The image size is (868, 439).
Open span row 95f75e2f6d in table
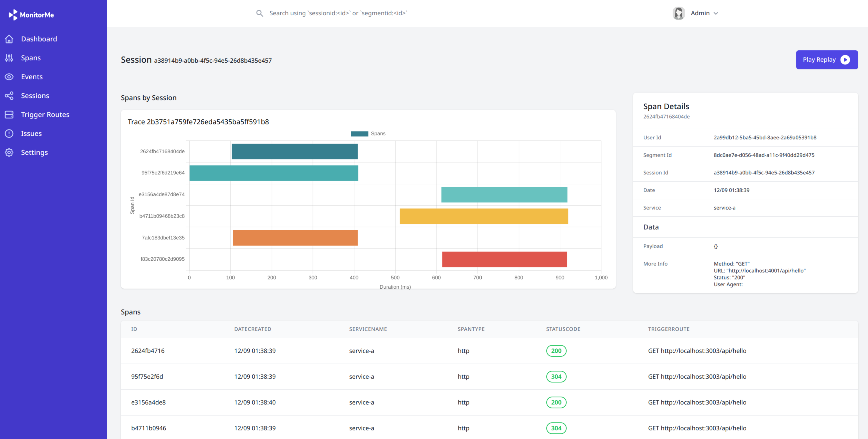click(147, 376)
